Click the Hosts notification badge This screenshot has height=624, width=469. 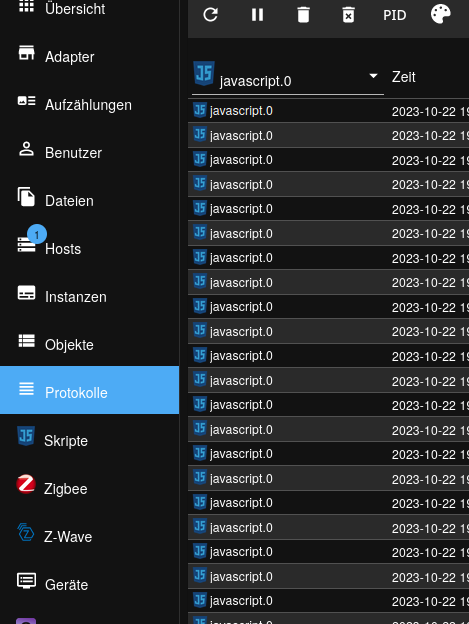pyautogui.click(x=37, y=235)
